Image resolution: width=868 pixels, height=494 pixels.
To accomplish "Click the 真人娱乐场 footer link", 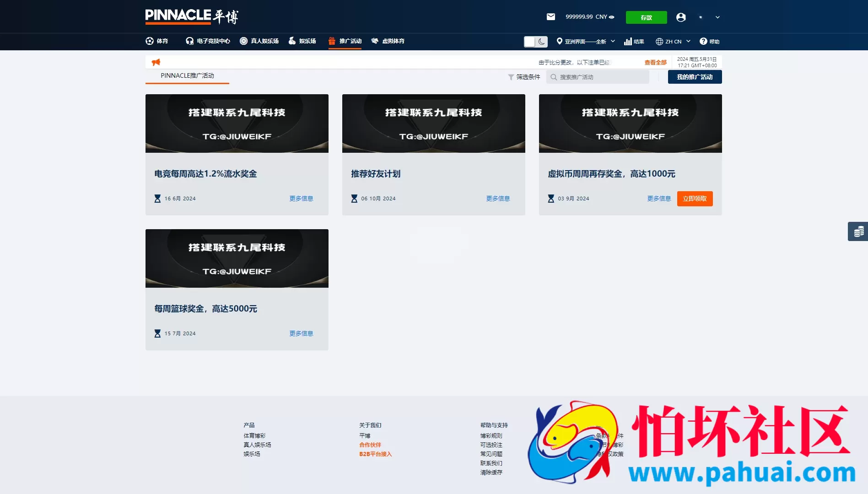I will (257, 445).
